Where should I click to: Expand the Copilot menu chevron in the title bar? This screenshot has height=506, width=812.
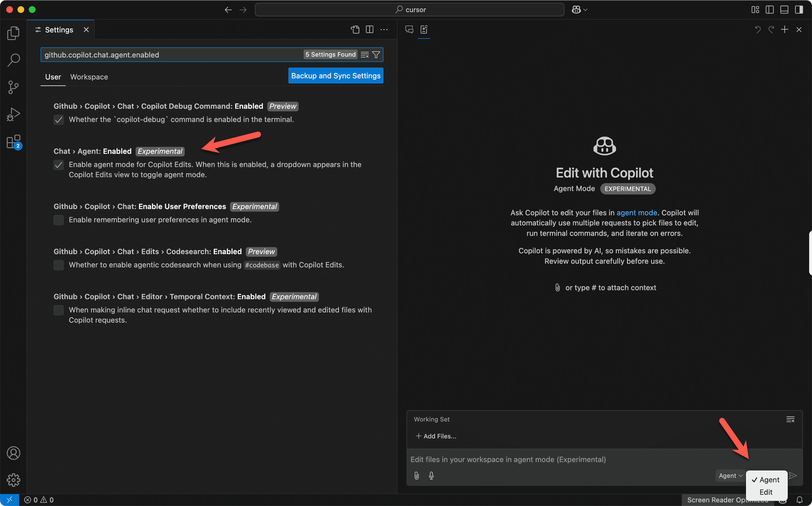click(x=585, y=10)
